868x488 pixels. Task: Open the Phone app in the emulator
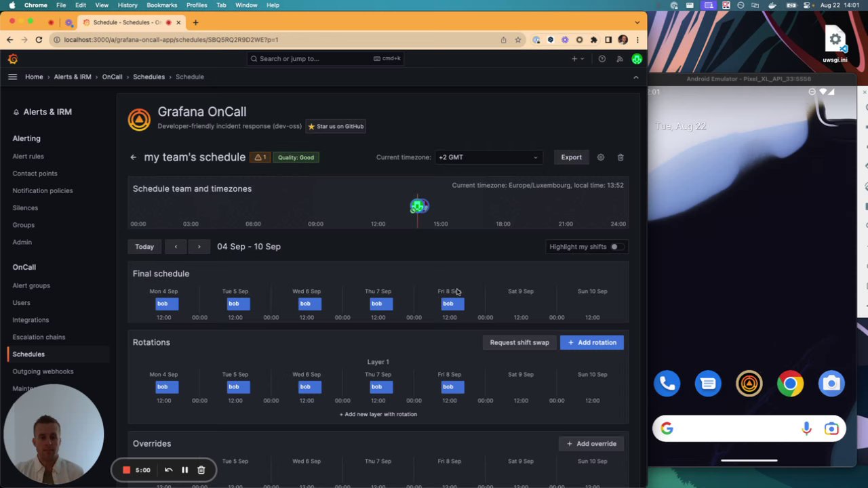667,384
